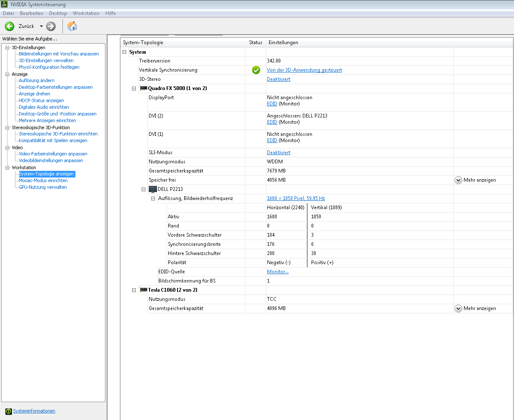
Task: Click the green Zurück back arrow
Action: tap(10, 26)
